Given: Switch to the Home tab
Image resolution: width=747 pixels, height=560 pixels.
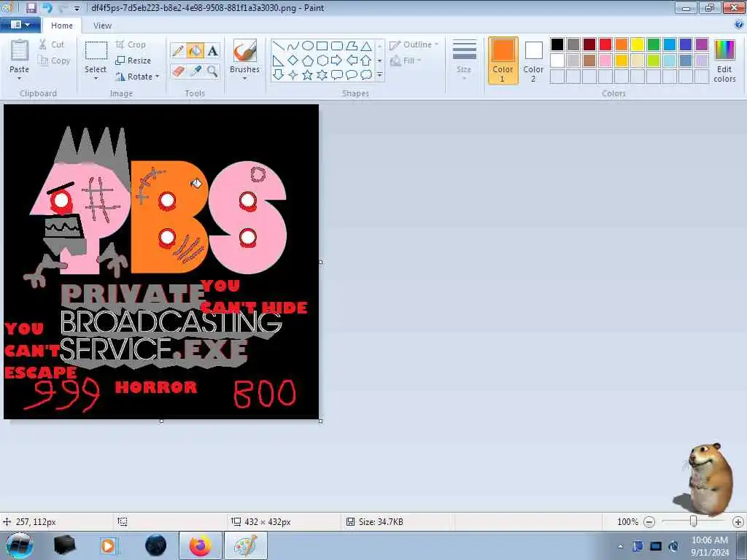Looking at the screenshot, I should pyautogui.click(x=62, y=26).
